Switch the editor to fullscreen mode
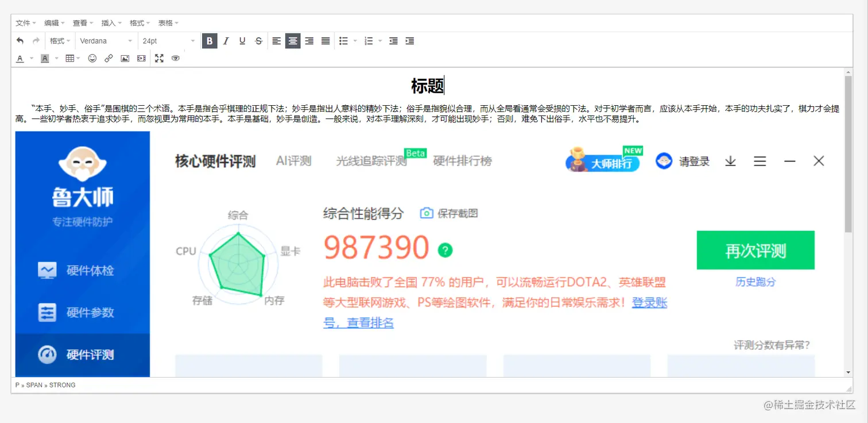Viewport: 868px width, 423px height. (159, 58)
